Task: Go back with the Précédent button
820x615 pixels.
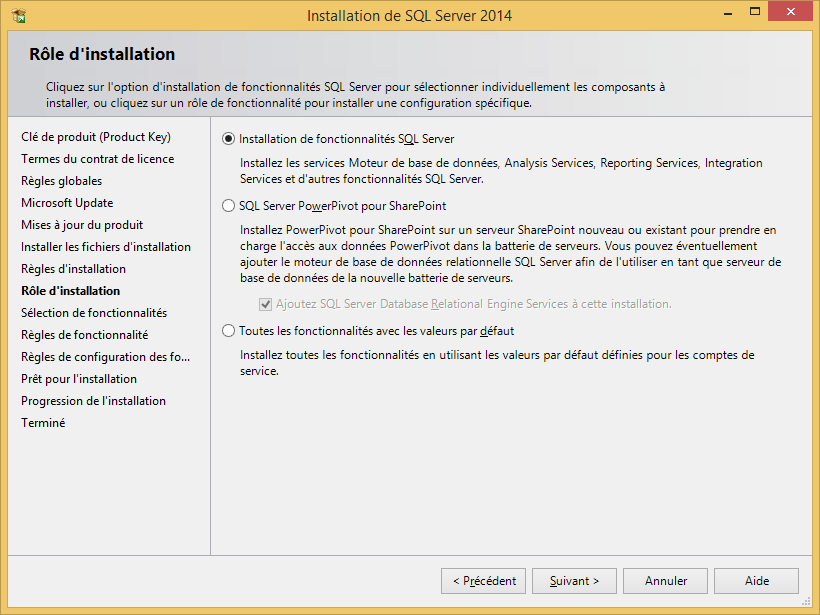Action: (483, 581)
